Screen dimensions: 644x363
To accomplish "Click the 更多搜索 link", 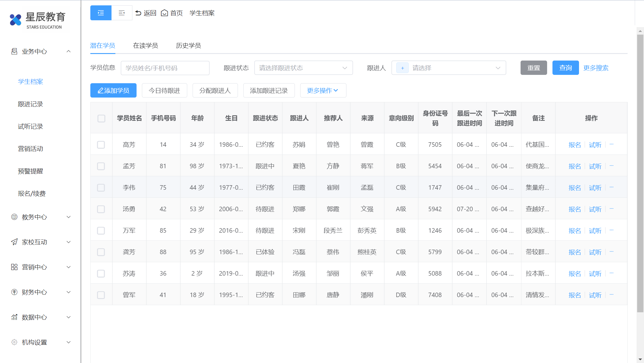I will (x=596, y=68).
